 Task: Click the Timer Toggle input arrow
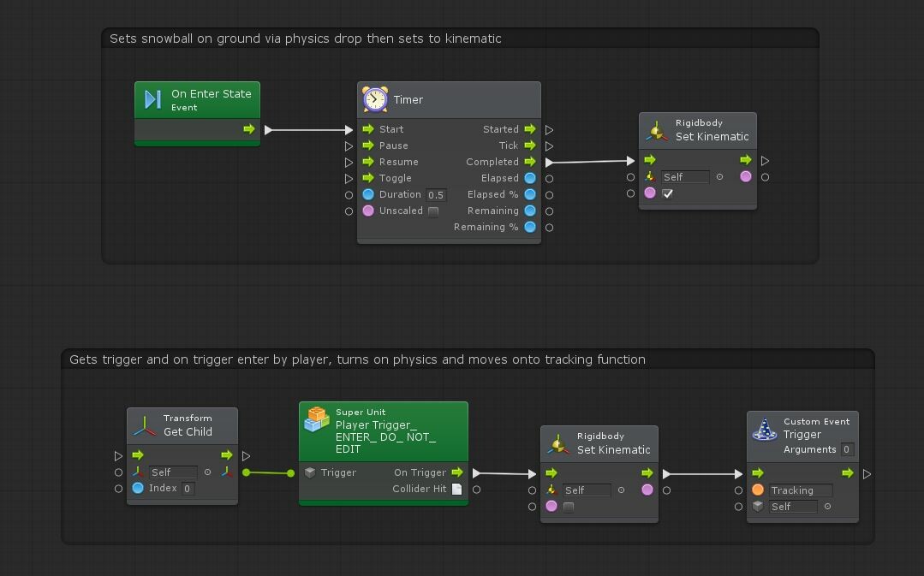pos(368,178)
